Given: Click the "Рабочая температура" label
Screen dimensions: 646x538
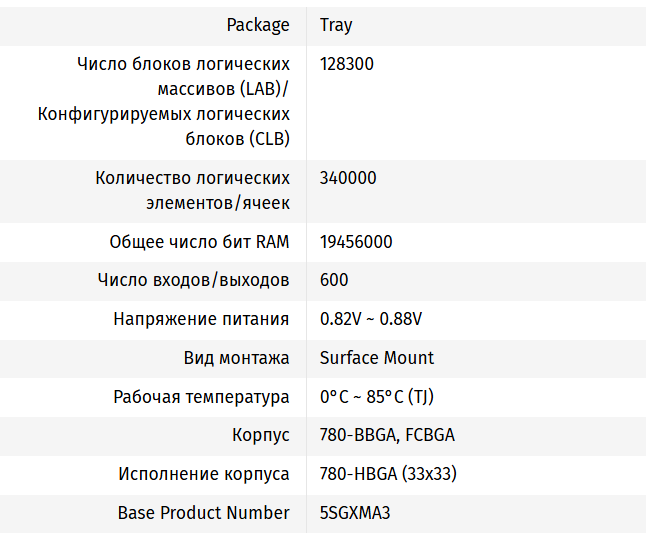Looking at the screenshot, I should tap(201, 397).
